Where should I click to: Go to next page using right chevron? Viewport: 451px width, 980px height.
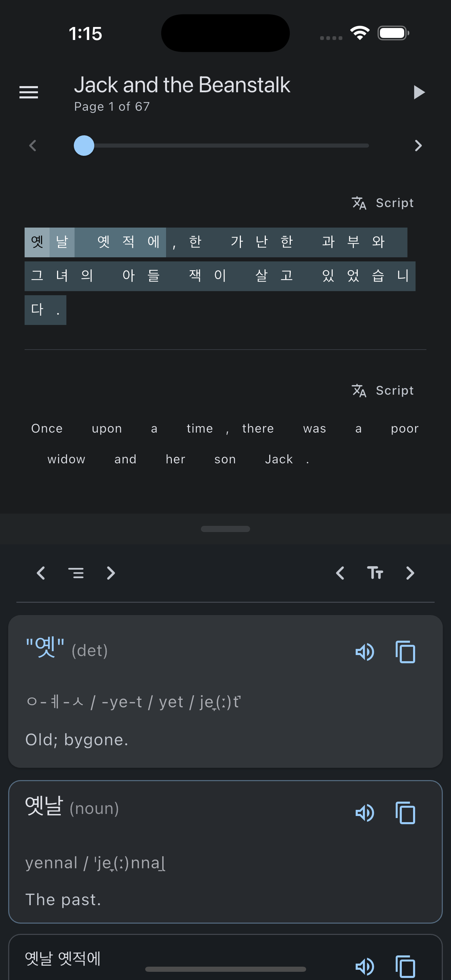[418, 145]
